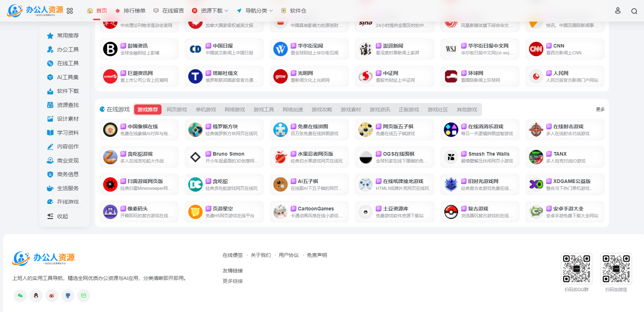Open 在线留言 in top navigation

tap(168, 11)
